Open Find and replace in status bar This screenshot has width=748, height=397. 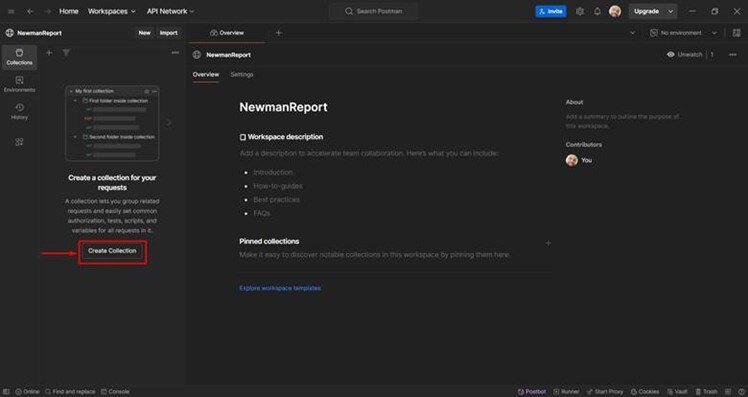pos(70,391)
